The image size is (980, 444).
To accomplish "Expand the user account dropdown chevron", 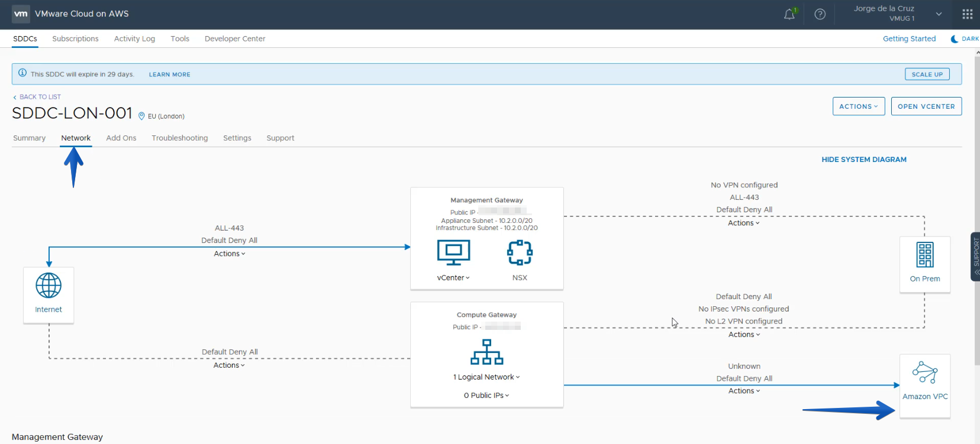I will 939,14.
